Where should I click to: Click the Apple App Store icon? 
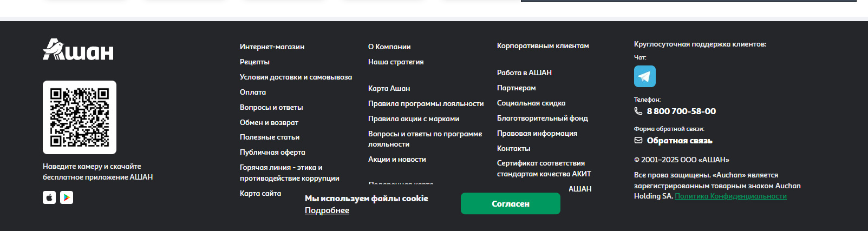pyautogui.click(x=49, y=197)
